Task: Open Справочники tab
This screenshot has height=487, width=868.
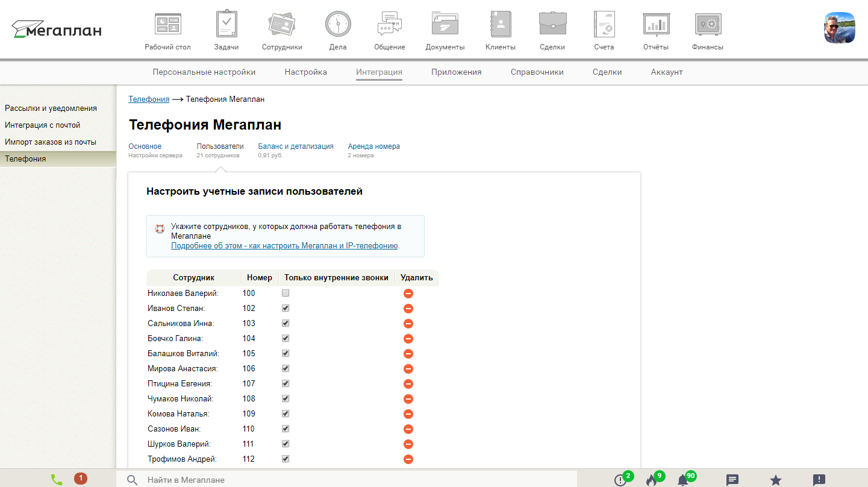Action: 537,72
